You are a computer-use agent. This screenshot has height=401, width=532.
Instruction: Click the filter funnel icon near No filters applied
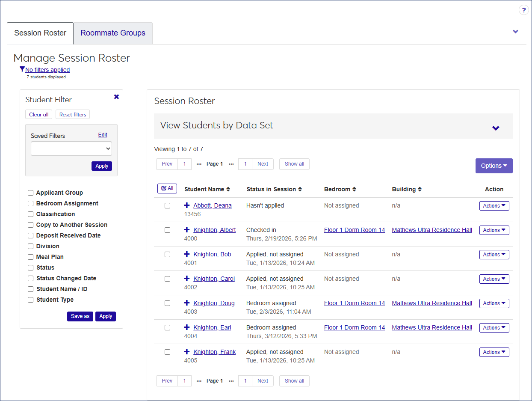click(x=22, y=69)
